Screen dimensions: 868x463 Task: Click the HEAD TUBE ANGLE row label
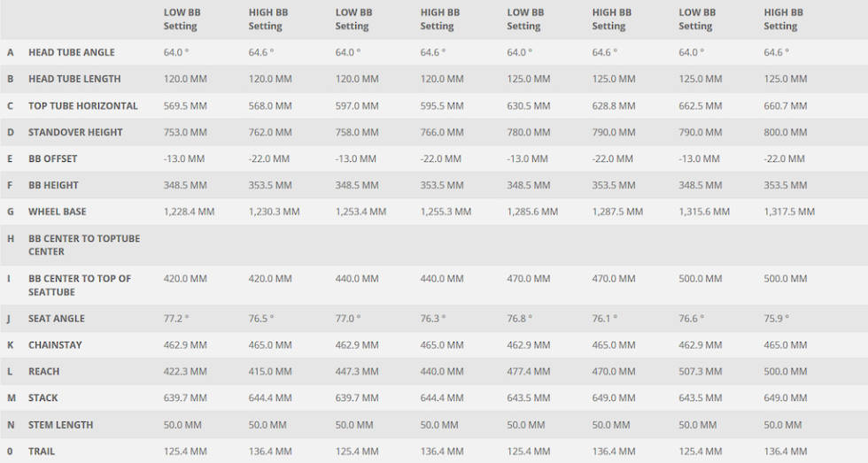tap(72, 52)
